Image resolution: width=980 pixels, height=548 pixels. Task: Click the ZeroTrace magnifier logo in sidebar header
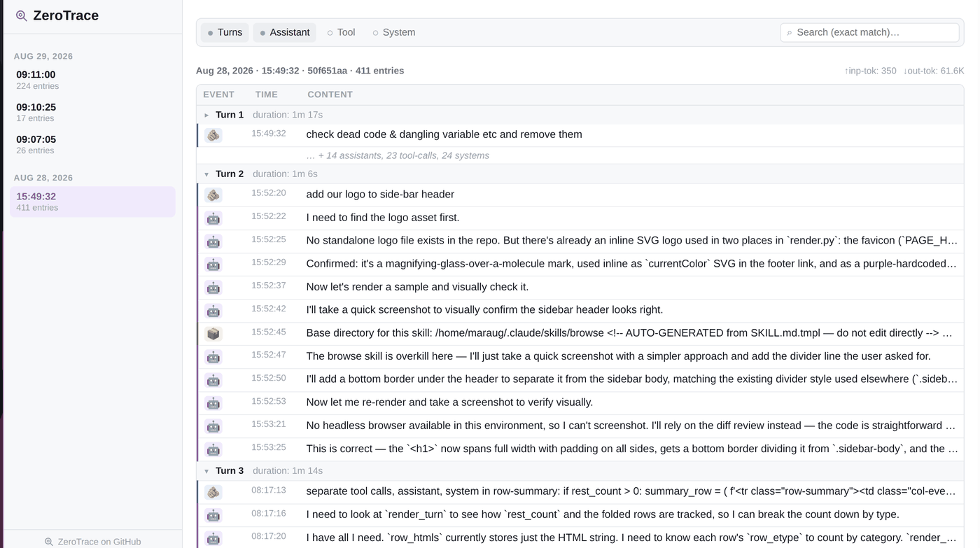click(x=22, y=15)
